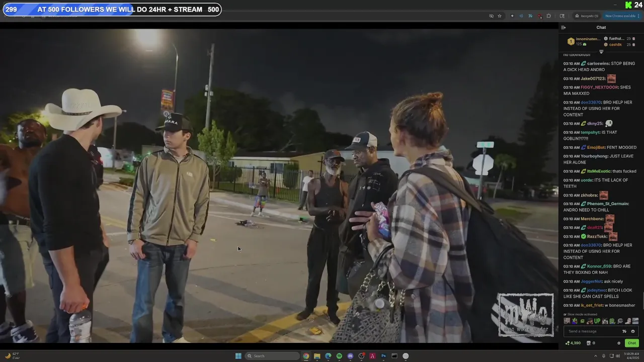Open cash8k on the gift leaderboard
Screen dimensions: 644x362
(615, 45)
